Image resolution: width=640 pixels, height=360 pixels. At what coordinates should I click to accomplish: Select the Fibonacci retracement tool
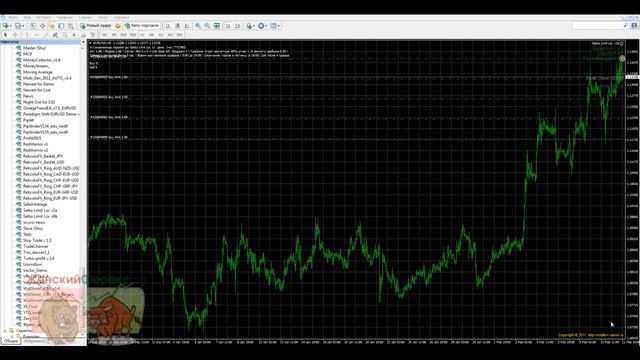(x=64, y=35)
